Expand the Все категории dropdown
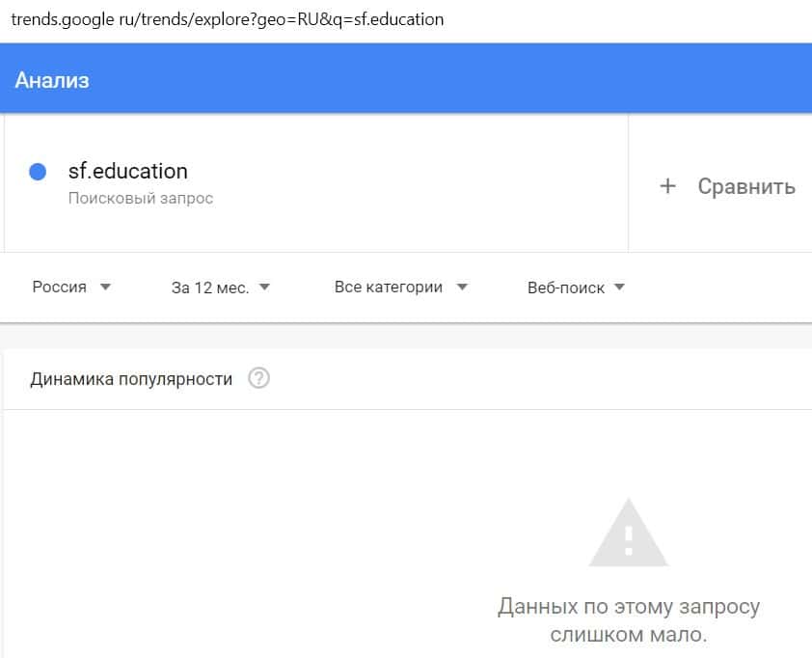812x658 pixels. click(388, 288)
